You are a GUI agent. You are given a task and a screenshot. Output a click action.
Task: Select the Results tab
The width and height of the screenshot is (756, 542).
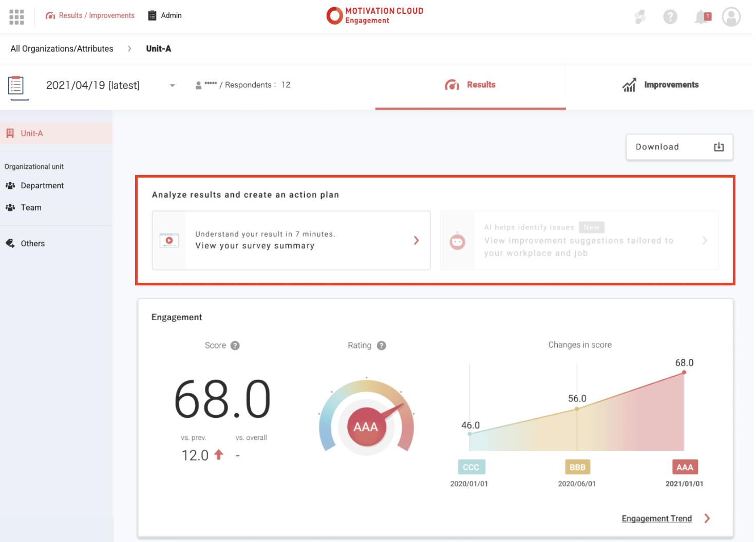click(470, 85)
